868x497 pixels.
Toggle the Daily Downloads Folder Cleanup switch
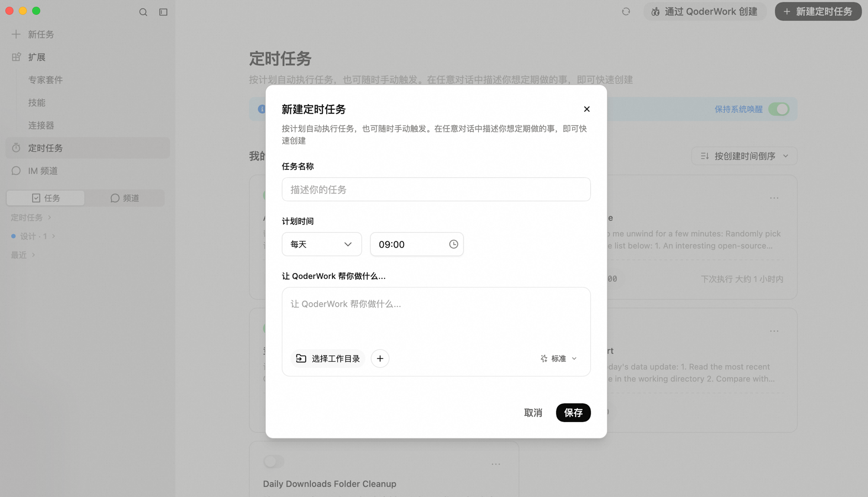(274, 461)
